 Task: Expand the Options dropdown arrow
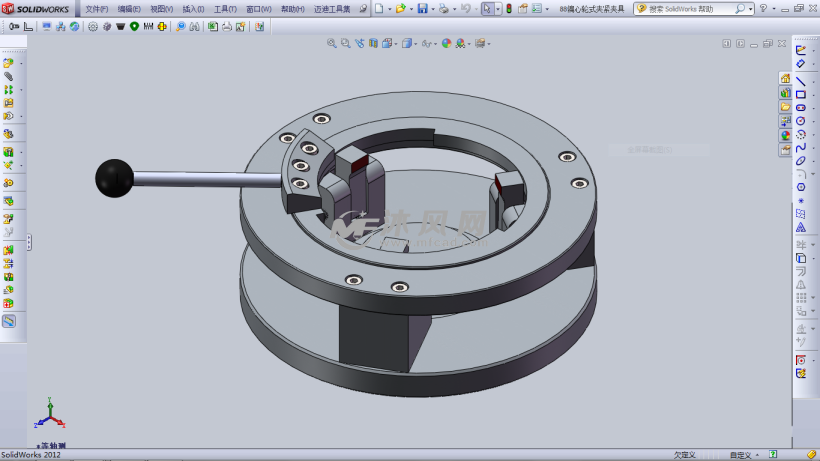pyautogui.click(x=547, y=9)
